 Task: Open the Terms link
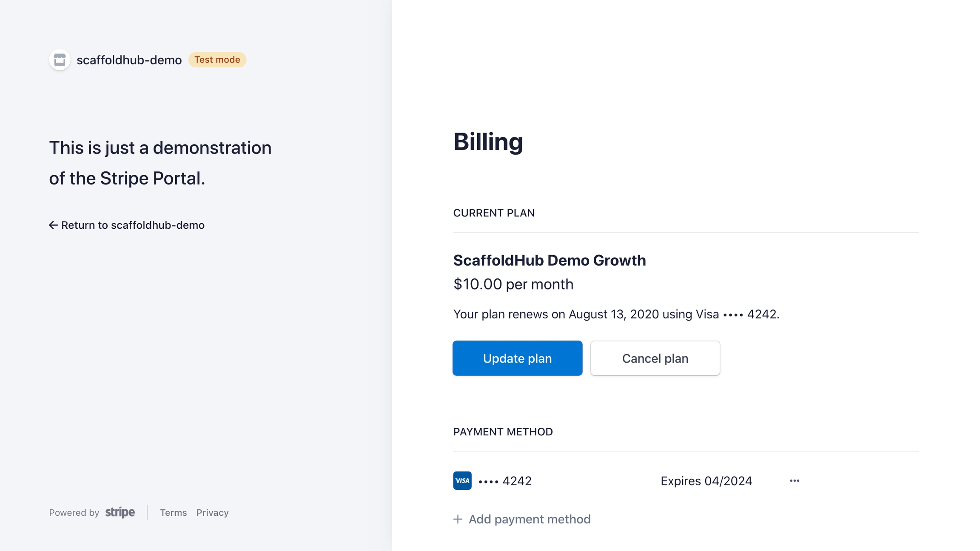[173, 513]
